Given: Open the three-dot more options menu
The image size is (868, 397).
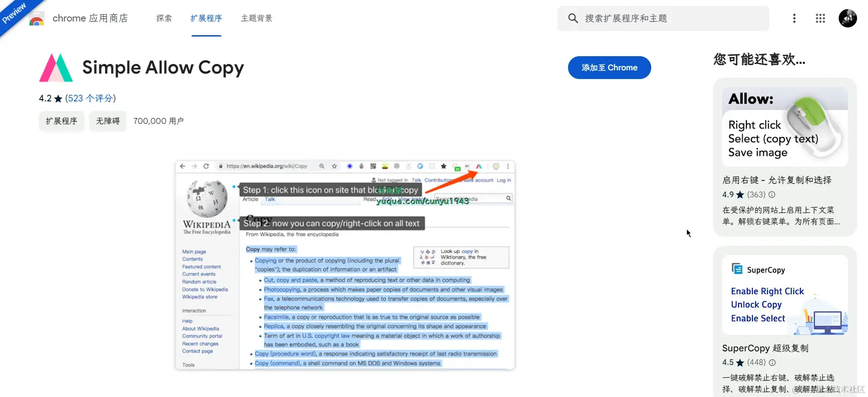Looking at the screenshot, I should pyautogui.click(x=794, y=18).
